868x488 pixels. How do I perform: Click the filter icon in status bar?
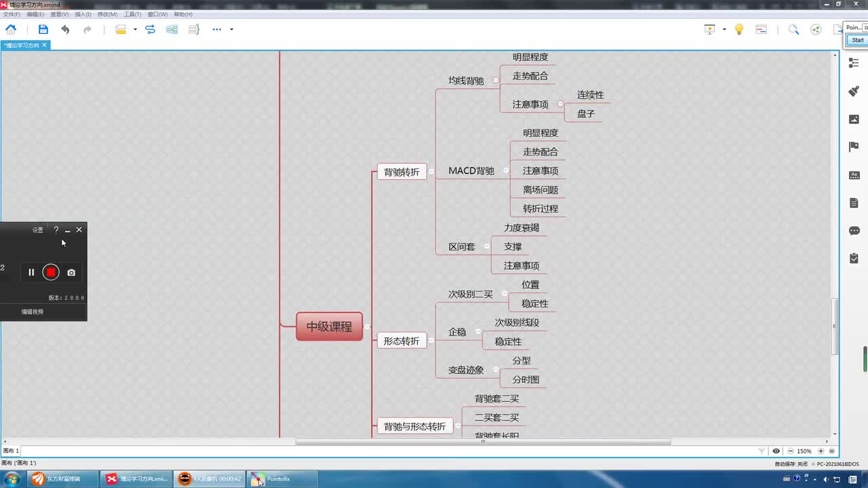762,451
